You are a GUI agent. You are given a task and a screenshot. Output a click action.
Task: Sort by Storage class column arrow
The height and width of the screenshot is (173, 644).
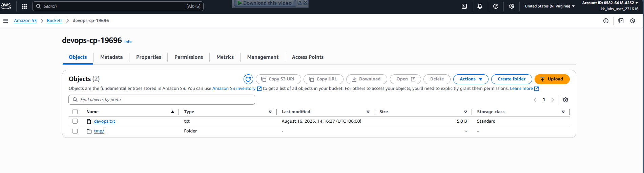click(563, 112)
